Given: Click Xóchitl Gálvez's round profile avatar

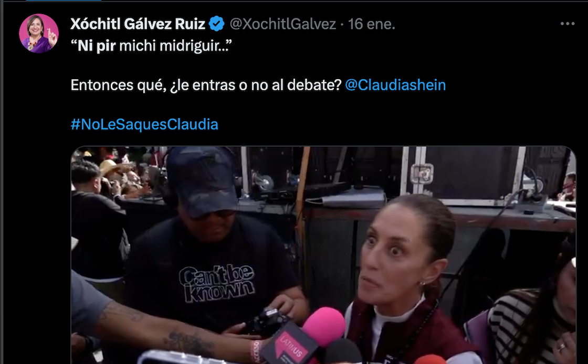Looking at the screenshot, I should [39, 34].
